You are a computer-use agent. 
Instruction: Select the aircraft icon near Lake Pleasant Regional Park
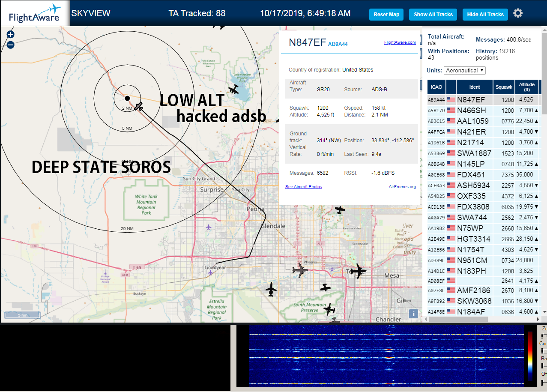point(234,89)
